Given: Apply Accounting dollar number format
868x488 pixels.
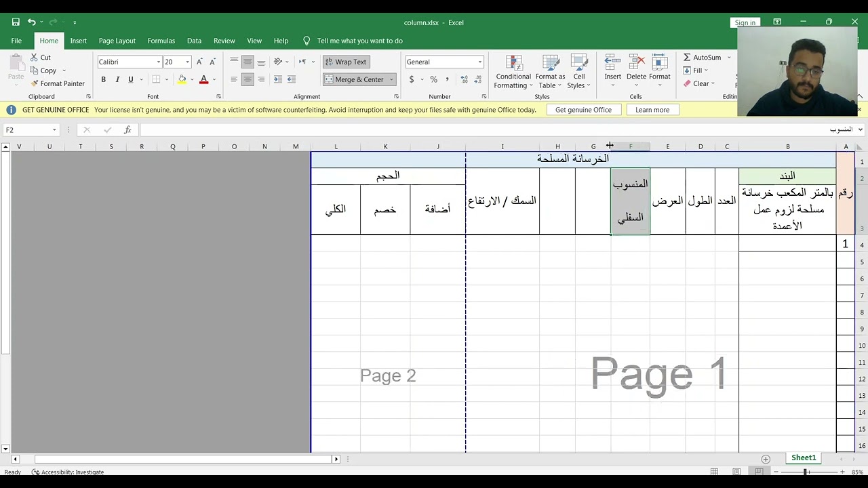Looking at the screenshot, I should pos(411,79).
